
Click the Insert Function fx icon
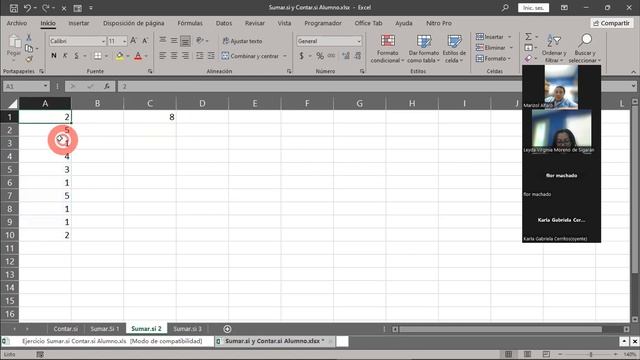click(107, 86)
